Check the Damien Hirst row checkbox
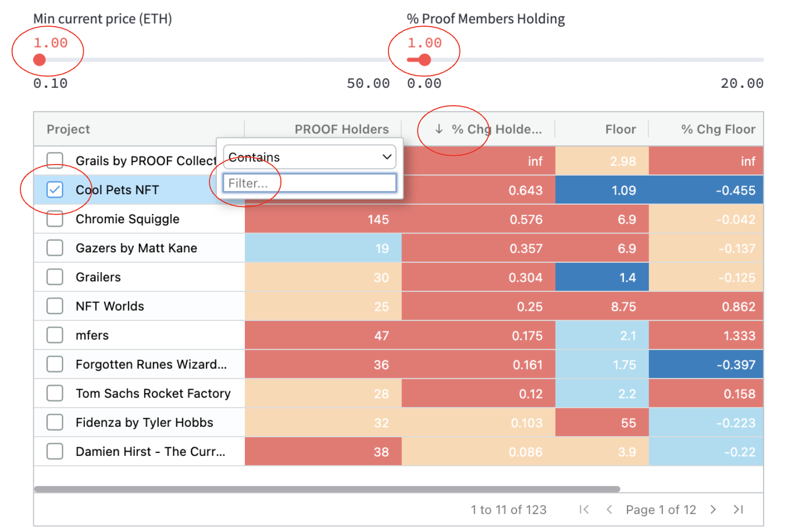The height and width of the screenshot is (532, 795). tap(55, 452)
